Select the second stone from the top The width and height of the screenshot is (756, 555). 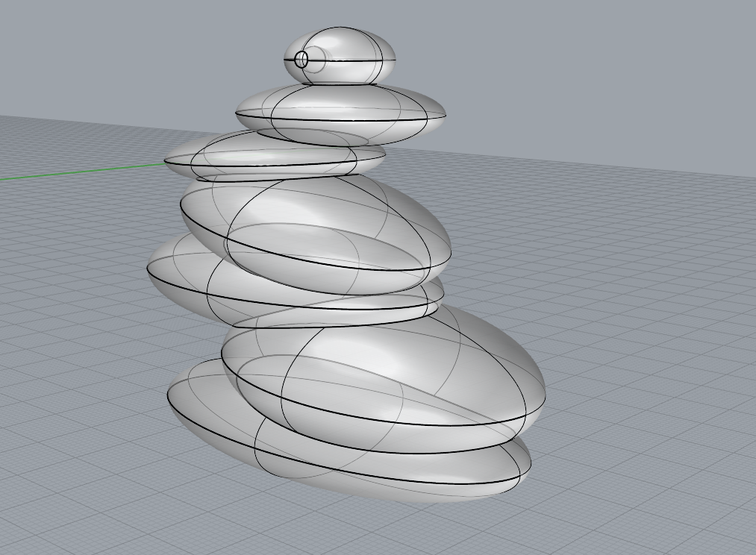tap(341, 113)
